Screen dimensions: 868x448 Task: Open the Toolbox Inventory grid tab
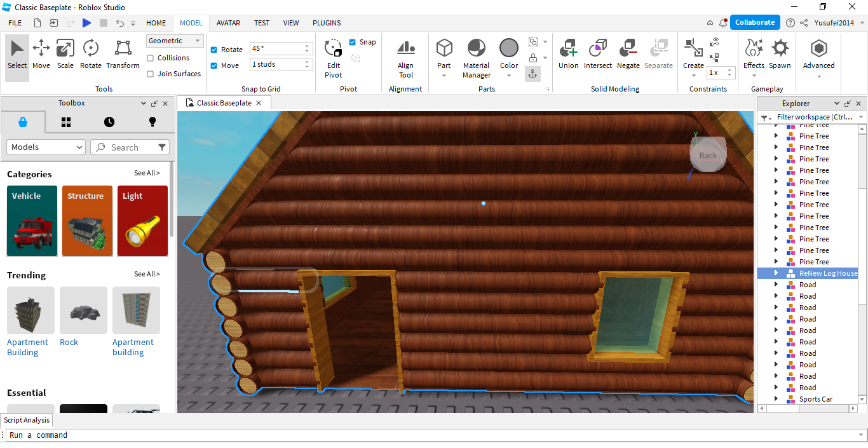point(66,122)
